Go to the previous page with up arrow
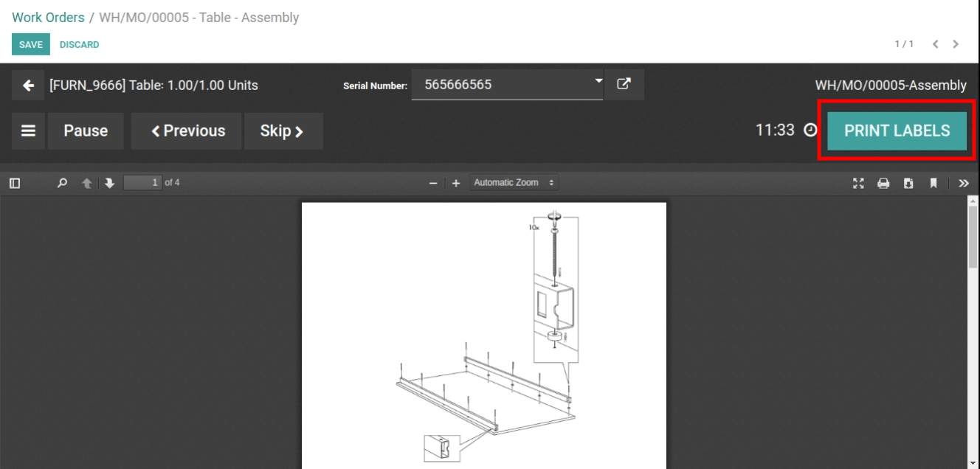The height and width of the screenshot is (469, 980). click(x=86, y=183)
